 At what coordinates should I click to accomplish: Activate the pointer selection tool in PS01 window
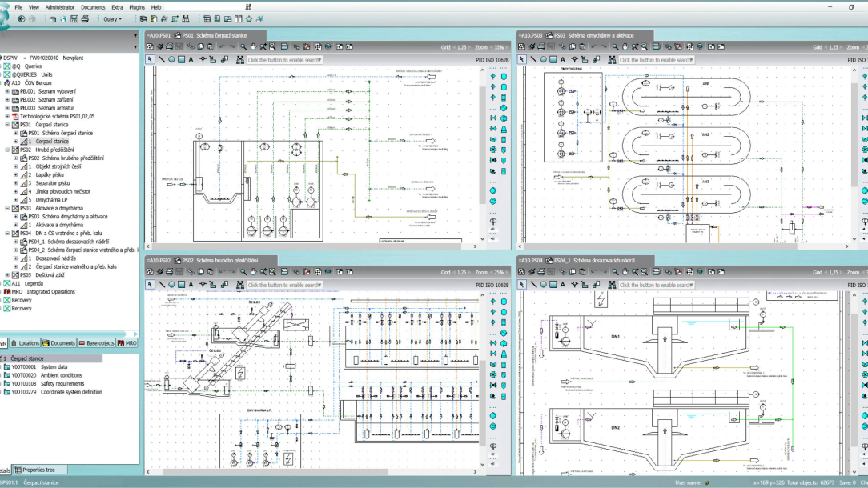coord(150,59)
